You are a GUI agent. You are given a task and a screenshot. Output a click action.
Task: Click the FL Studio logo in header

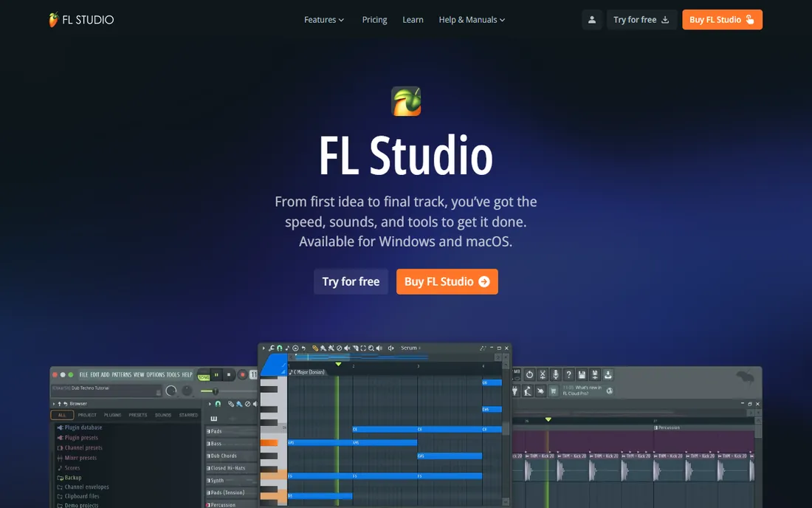(81, 20)
